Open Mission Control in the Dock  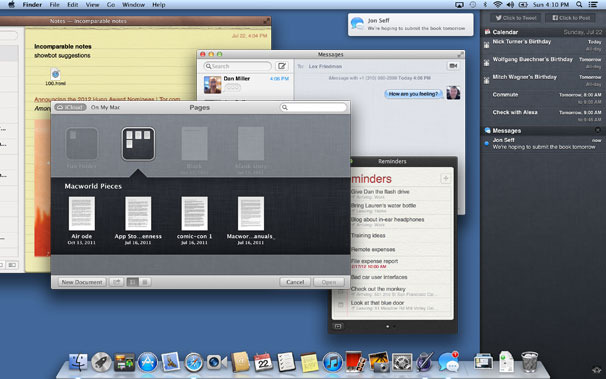[x=124, y=363]
